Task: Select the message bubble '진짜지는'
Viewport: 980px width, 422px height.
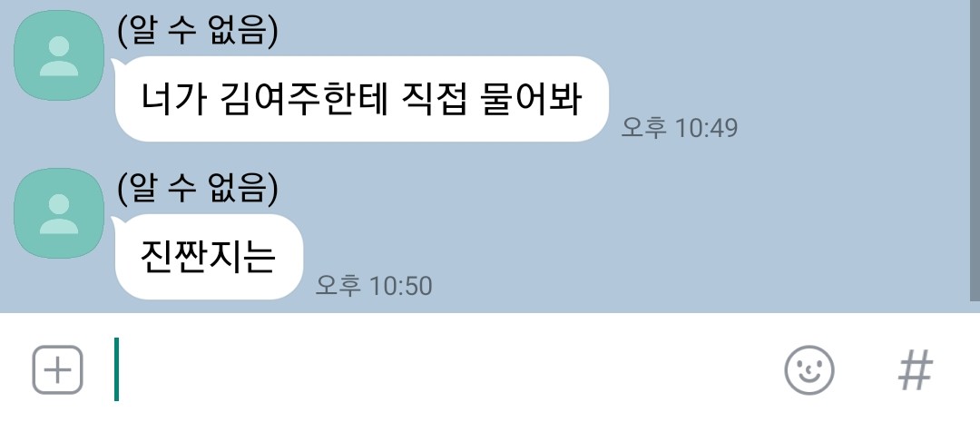Action: pos(209,257)
